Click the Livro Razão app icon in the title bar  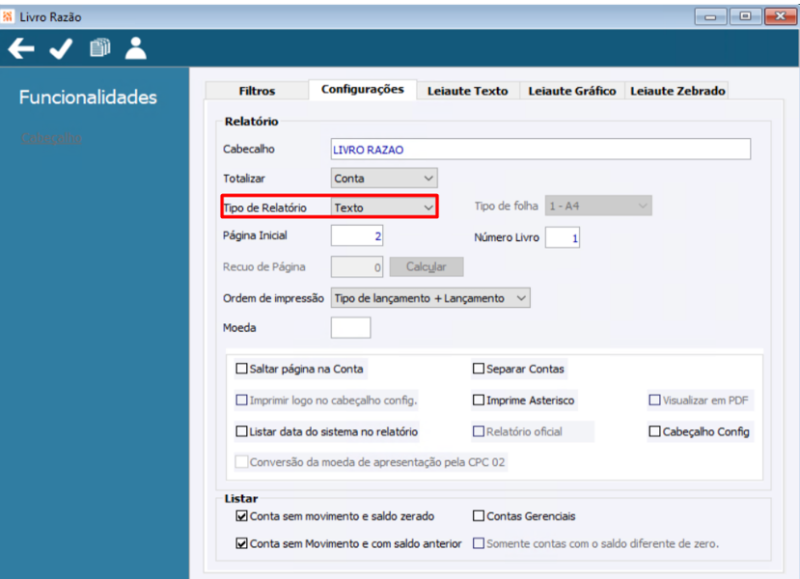8,17
